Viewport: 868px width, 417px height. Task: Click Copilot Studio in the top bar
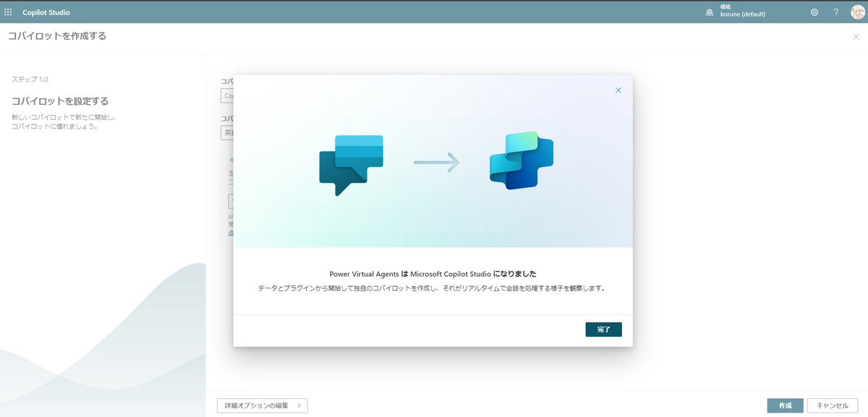point(45,11)
